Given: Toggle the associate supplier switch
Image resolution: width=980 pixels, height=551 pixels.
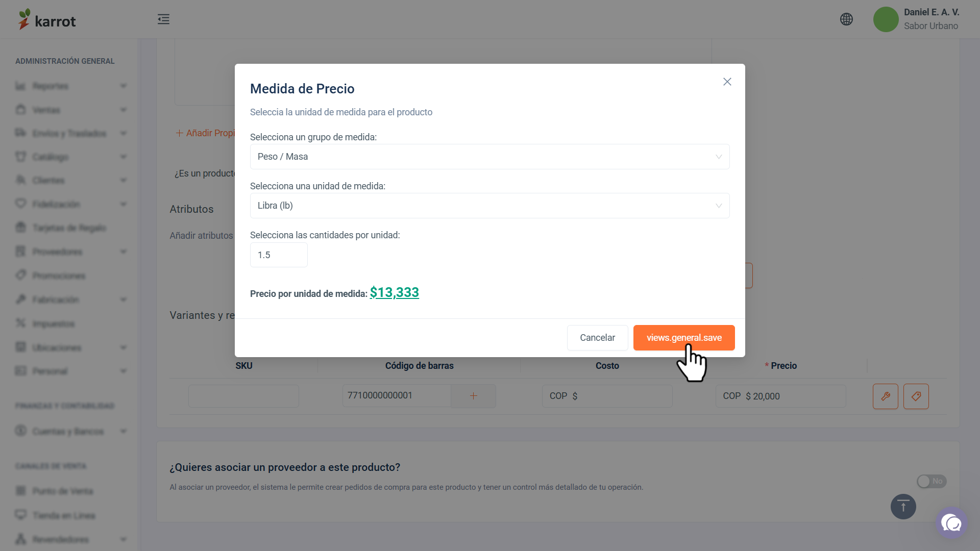Looking at the screenshot, I should pyautogui.click(x=932, y=481).
